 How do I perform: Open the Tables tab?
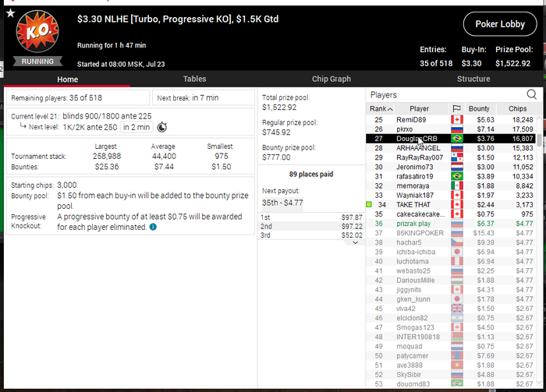tap(195, 79)
